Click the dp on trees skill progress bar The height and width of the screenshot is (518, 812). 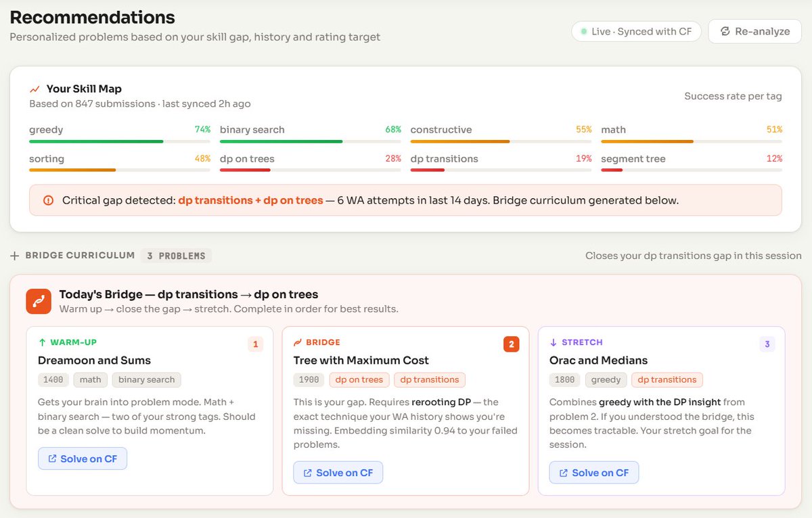pyautogui.click(x=311, y=170)
